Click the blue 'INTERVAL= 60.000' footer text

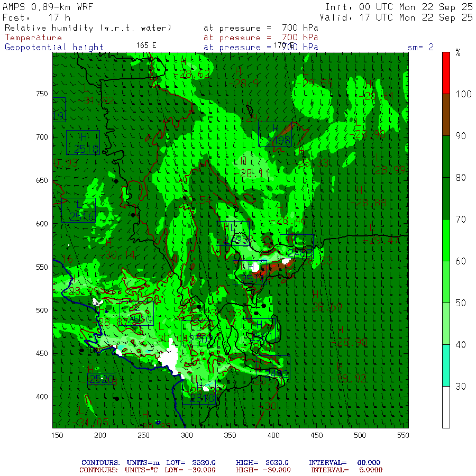[344, 463]
